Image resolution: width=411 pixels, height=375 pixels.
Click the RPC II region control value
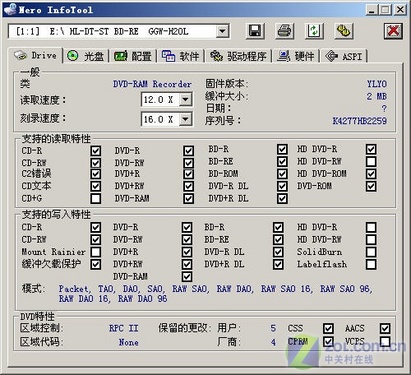click(x=123, y=328)
